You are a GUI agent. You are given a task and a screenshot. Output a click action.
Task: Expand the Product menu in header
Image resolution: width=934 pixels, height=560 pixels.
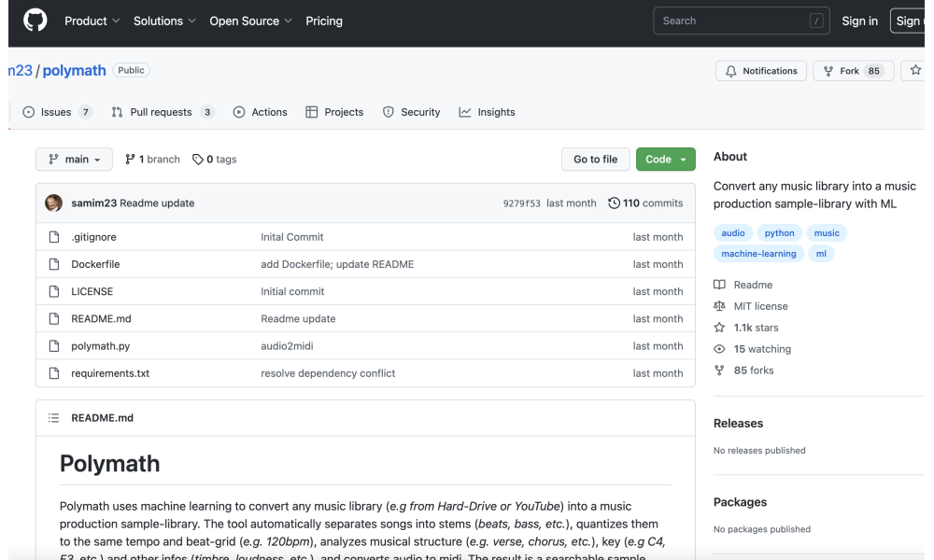(x=92, y=21)
